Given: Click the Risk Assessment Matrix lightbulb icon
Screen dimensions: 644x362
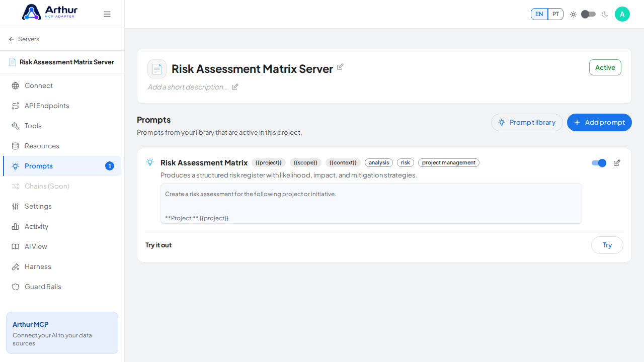Looking at the screenshot, I should pyautogui.click(x=150, y=162).
